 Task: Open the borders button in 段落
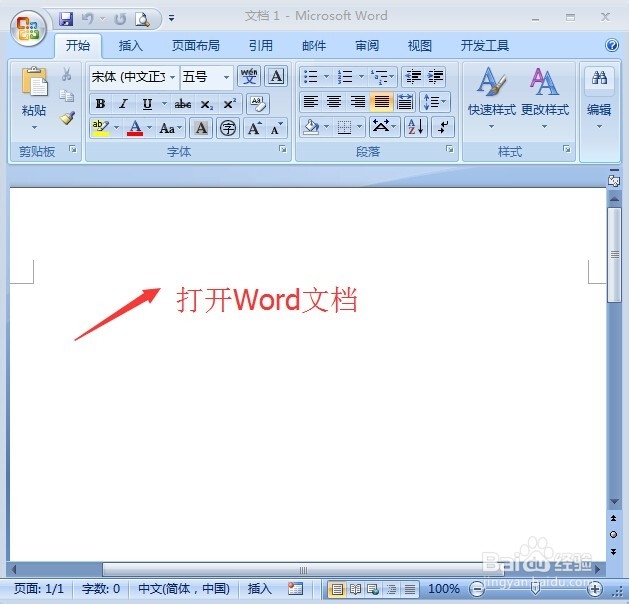click(344, 128)
